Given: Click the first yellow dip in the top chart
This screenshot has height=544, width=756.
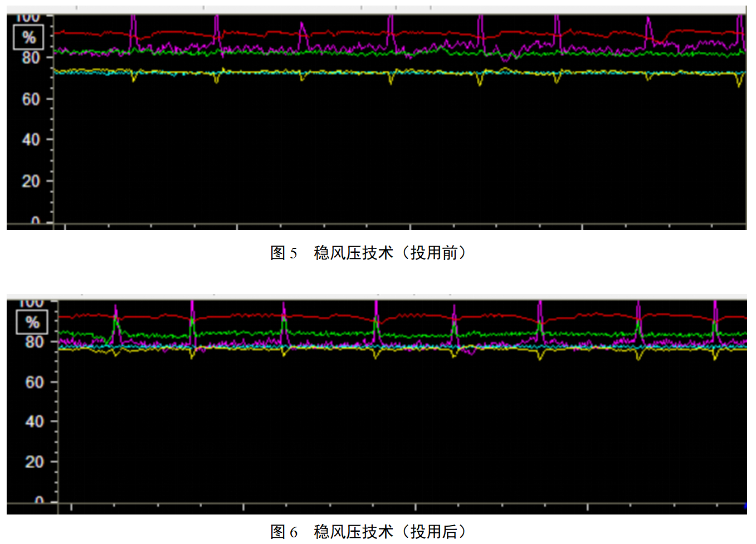Looking at the screenshot, I should coord(133,79).
